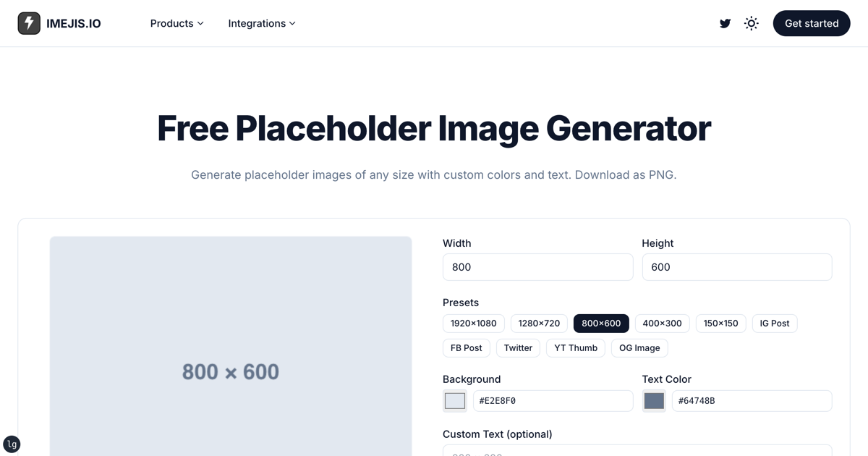Activate the FB Post size option
Image resolution: width=868 pixels, height=456 pixels.
click(x=466, y=347)
